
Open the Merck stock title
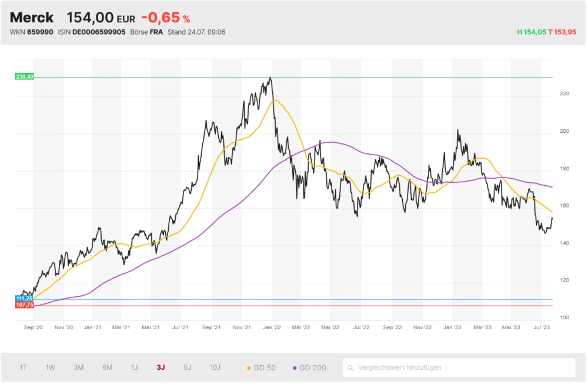[32, 18]
